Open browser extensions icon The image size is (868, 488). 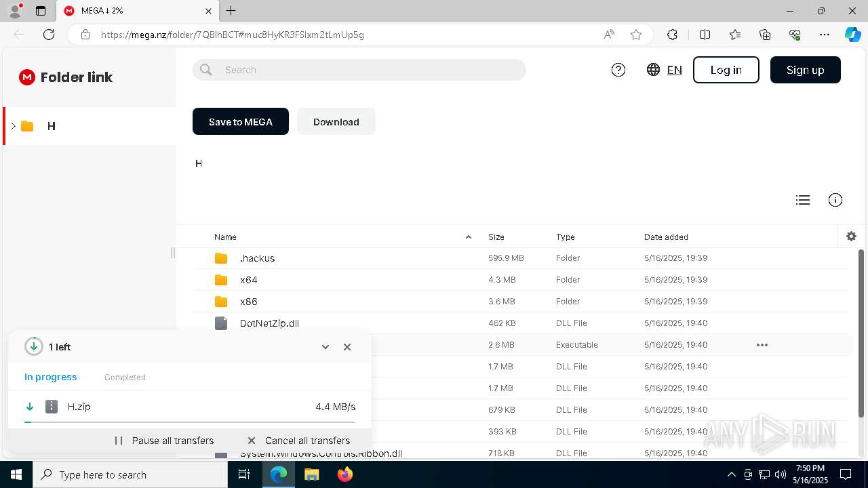click(672, 35)
